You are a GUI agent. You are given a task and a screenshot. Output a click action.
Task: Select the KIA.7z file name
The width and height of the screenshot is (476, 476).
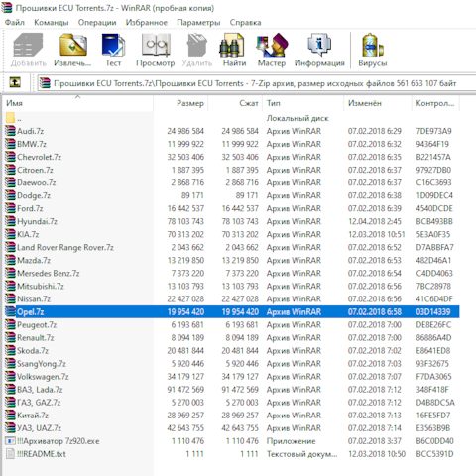coord(28,234)
